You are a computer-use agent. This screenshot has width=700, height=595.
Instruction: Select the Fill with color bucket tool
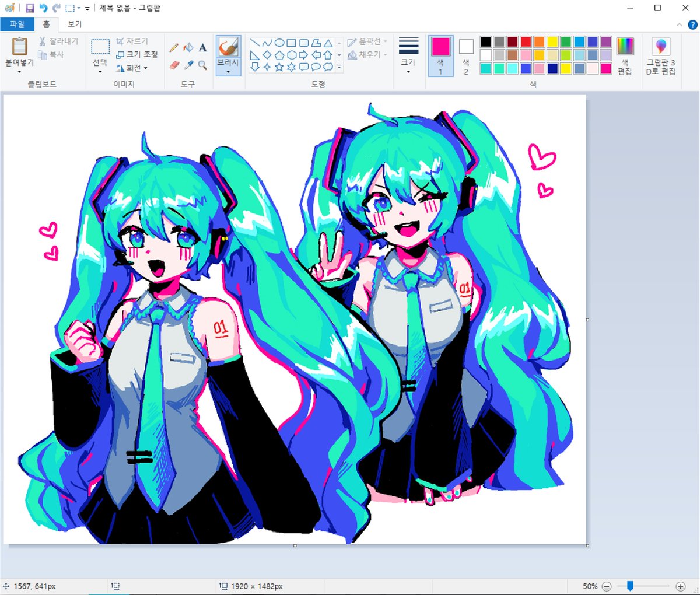click(x=188, y=48)
